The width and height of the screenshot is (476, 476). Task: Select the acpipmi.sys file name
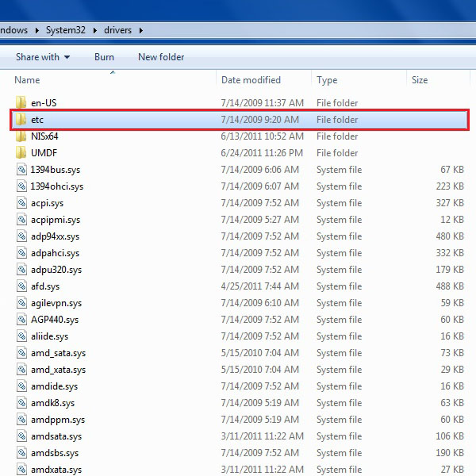click(x=56, y=220)
